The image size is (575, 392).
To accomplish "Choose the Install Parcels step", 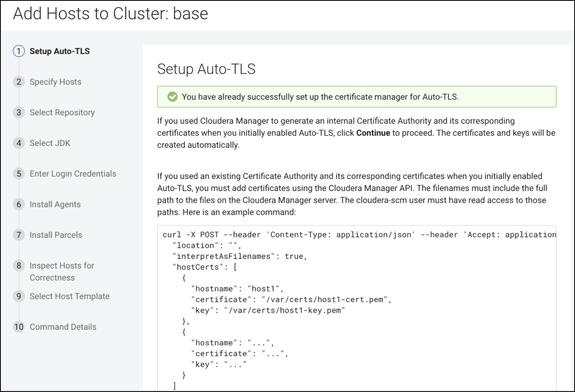I will (x=56, y=235).
